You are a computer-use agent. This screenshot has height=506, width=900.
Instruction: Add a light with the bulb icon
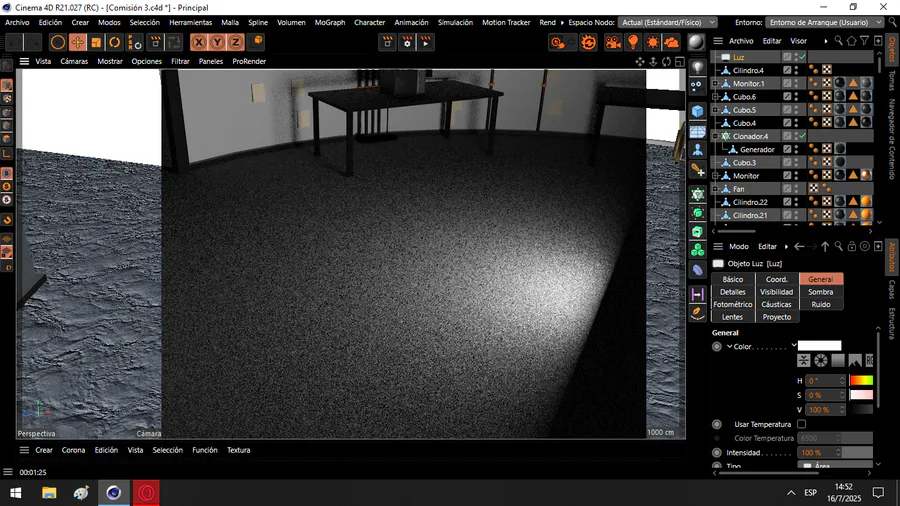click(633, 42)
